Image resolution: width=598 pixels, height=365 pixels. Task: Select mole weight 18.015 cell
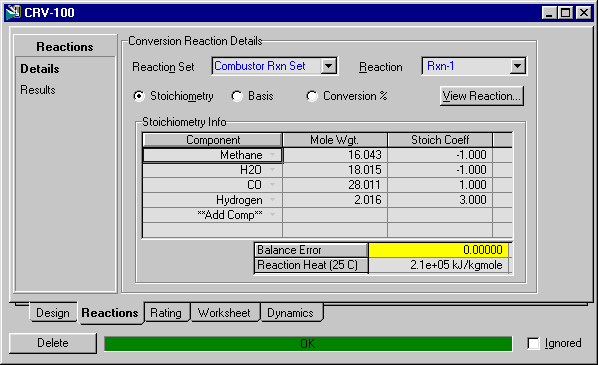pyautogui.click(x=335, y=170)
